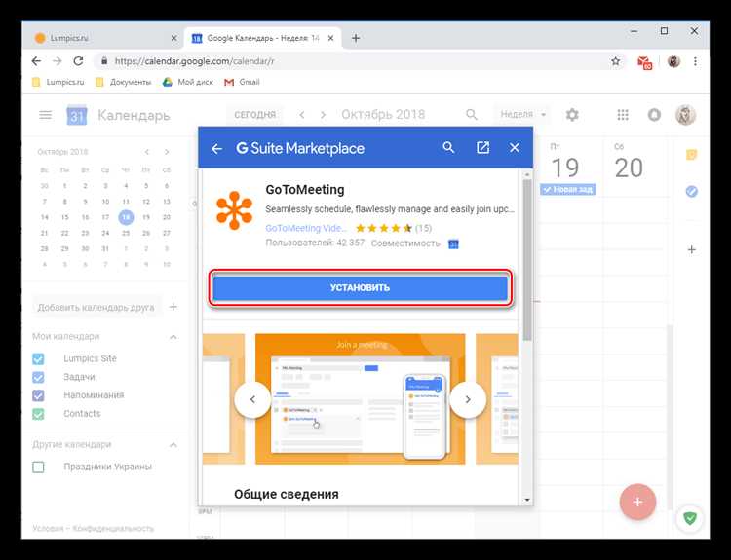Uncheck the Lumpics Site calendar
The height and width of the screenshot is (560, 731).
(x=38, y=358)
